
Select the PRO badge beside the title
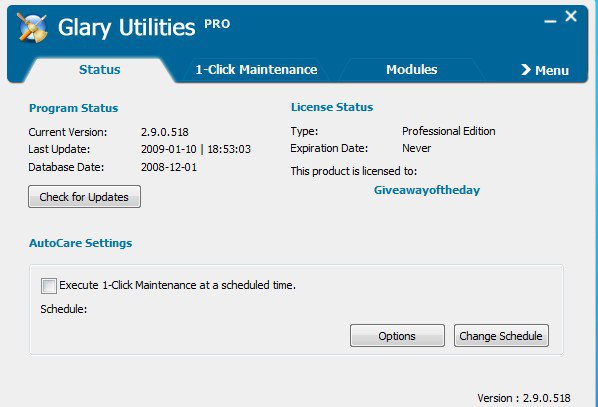pyautogui.click(x=217, y=24)
